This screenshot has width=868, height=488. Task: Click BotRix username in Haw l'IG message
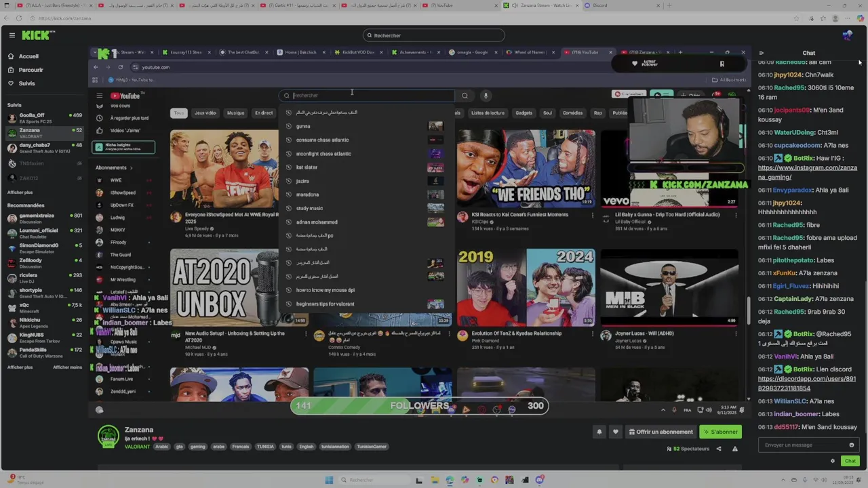804,159
